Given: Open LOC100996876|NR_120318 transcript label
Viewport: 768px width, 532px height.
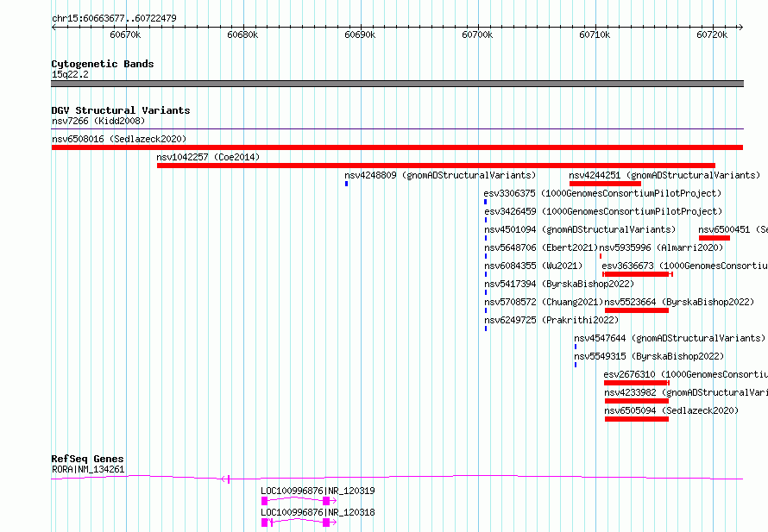Looking at the screenshot, I should click(318, 512).
